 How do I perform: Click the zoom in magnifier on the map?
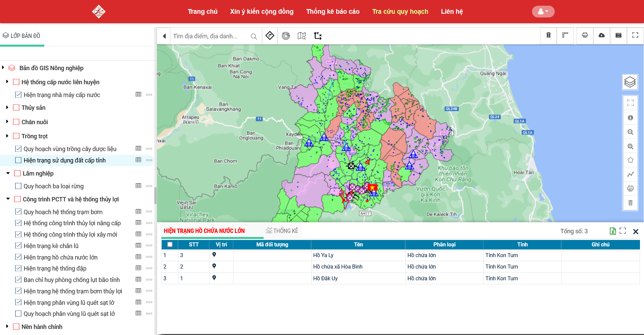[x=630, y=146]
